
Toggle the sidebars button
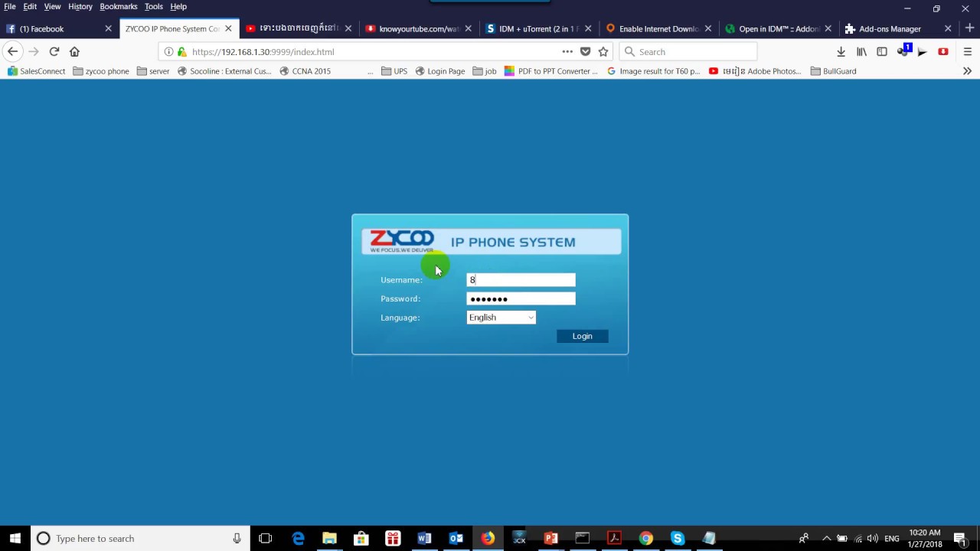[882, 51]
